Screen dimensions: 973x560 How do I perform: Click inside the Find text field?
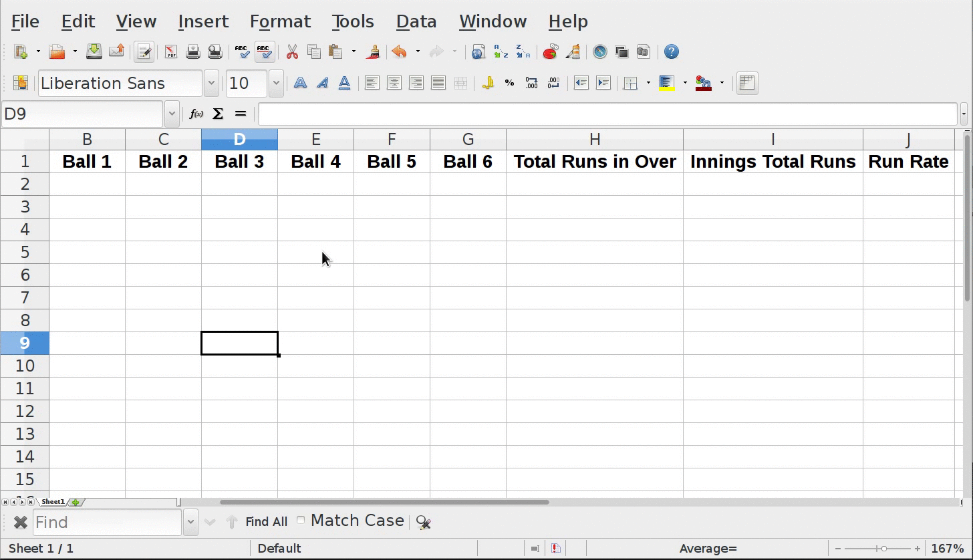coord(107,522)
